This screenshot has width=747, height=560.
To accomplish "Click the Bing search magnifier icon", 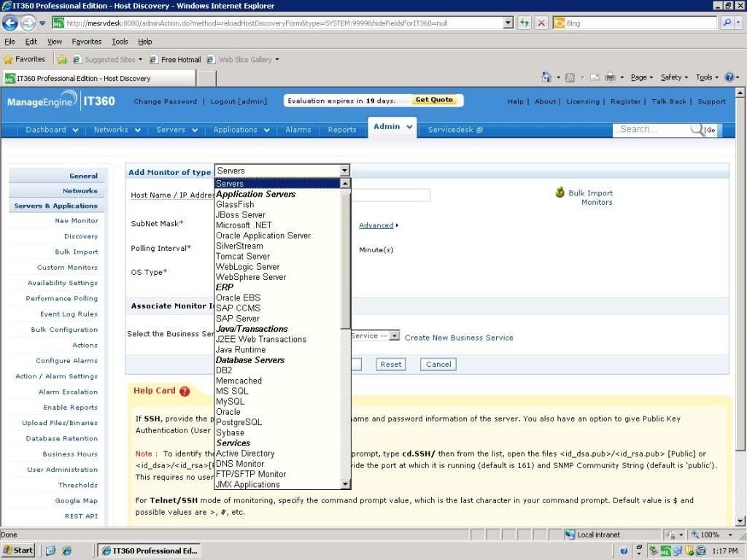I will pos(727,23).
